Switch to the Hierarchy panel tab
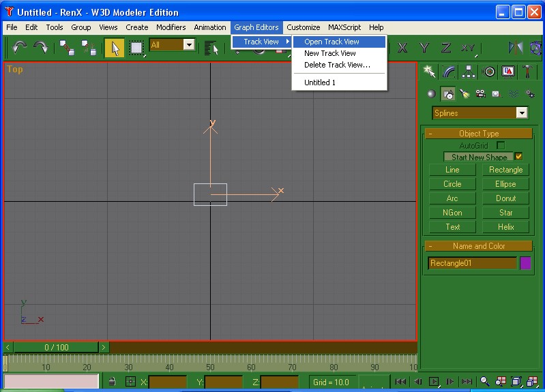 click(469, 72)
